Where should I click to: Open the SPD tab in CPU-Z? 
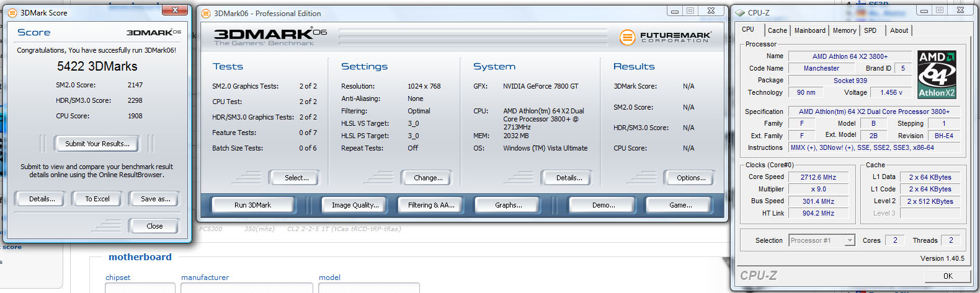871,30
